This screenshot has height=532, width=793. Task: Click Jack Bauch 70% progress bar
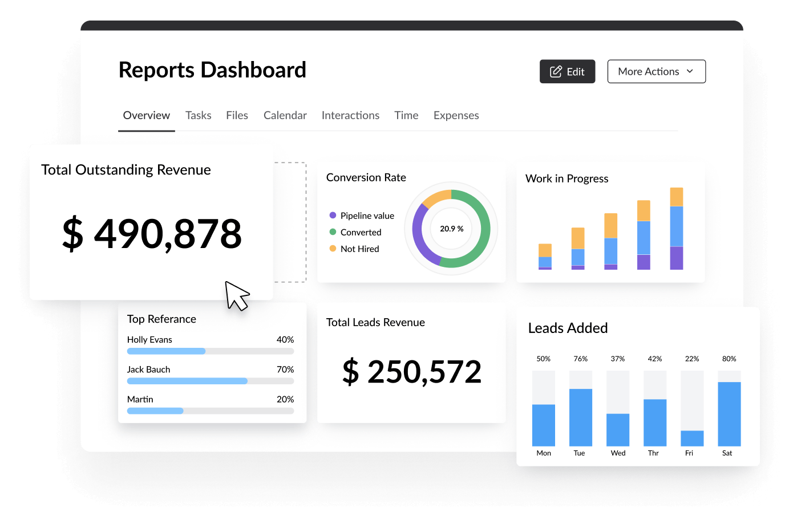(x=210, y=381)
